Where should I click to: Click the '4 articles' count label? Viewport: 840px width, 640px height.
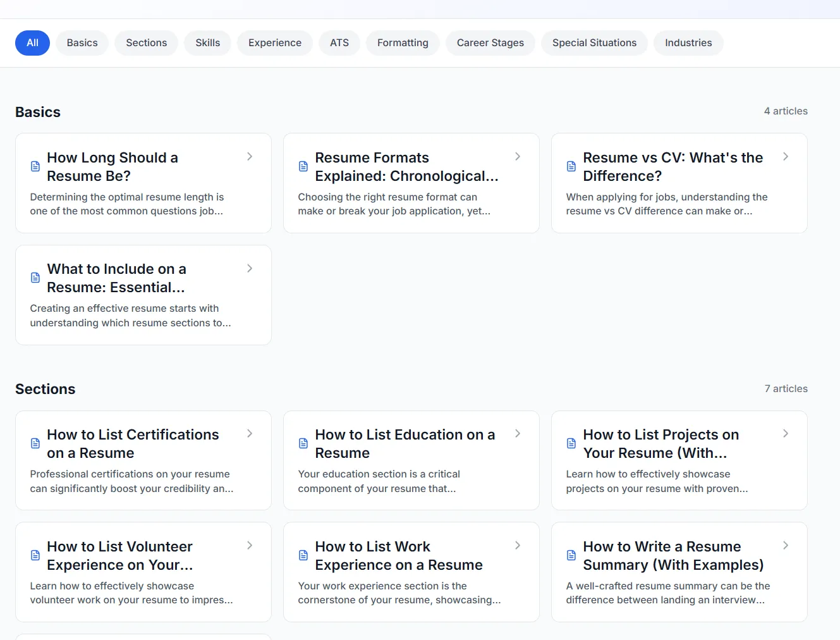786,111
